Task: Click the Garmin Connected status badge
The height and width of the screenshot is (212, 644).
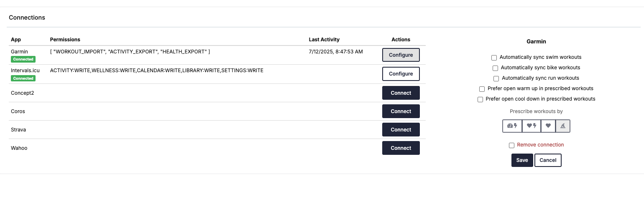Action: (x=23, y=59)
